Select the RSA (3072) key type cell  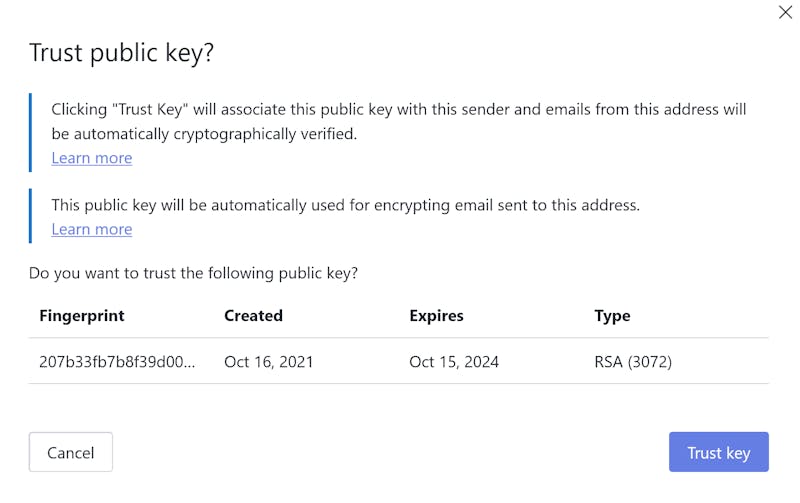pos(633,362)
